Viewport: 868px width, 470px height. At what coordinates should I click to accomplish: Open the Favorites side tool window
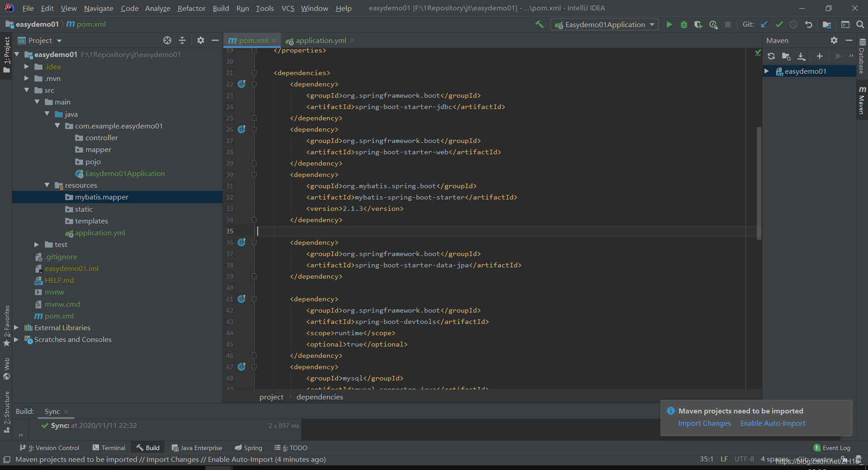coord(6,326)
